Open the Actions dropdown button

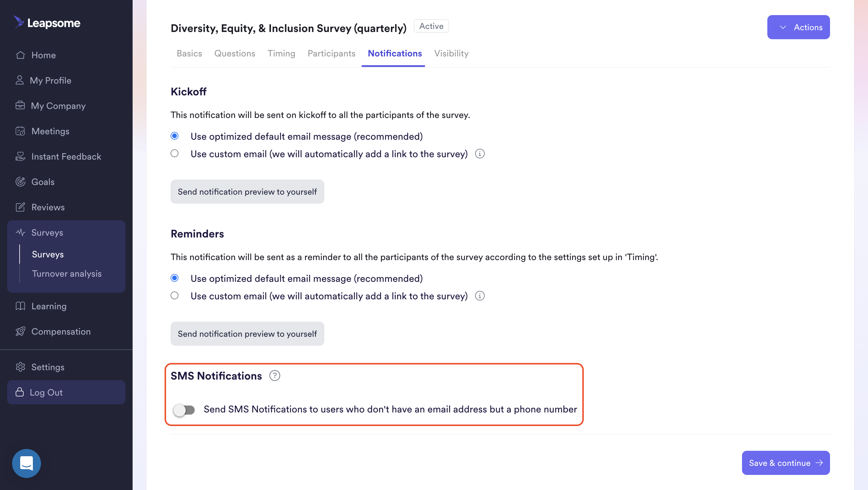798,27
